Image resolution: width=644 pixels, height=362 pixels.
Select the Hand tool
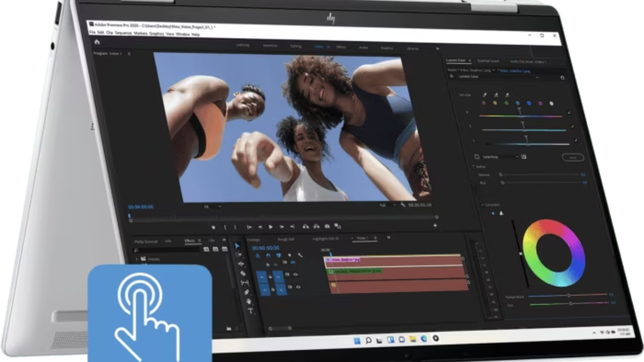pos(248,301)
